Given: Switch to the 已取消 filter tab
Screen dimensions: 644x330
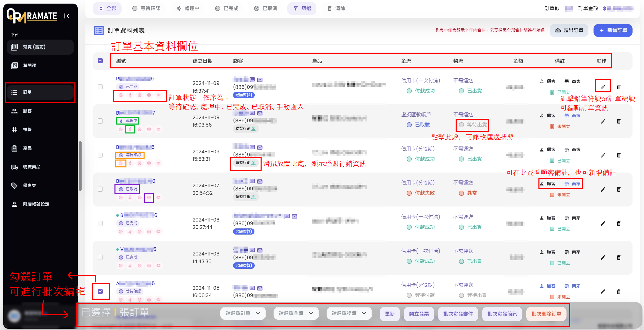Looking at the screenshot, I should [266, 8].
